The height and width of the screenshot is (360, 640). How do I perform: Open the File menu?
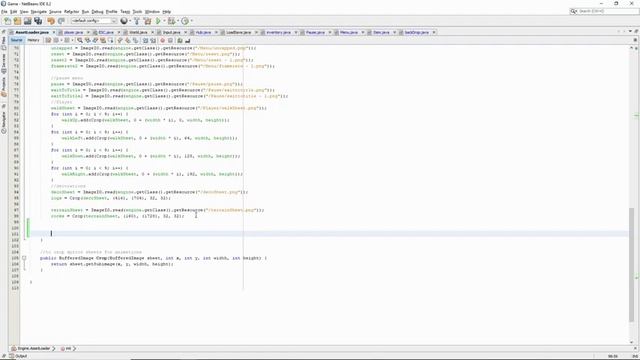coord(4,12)
